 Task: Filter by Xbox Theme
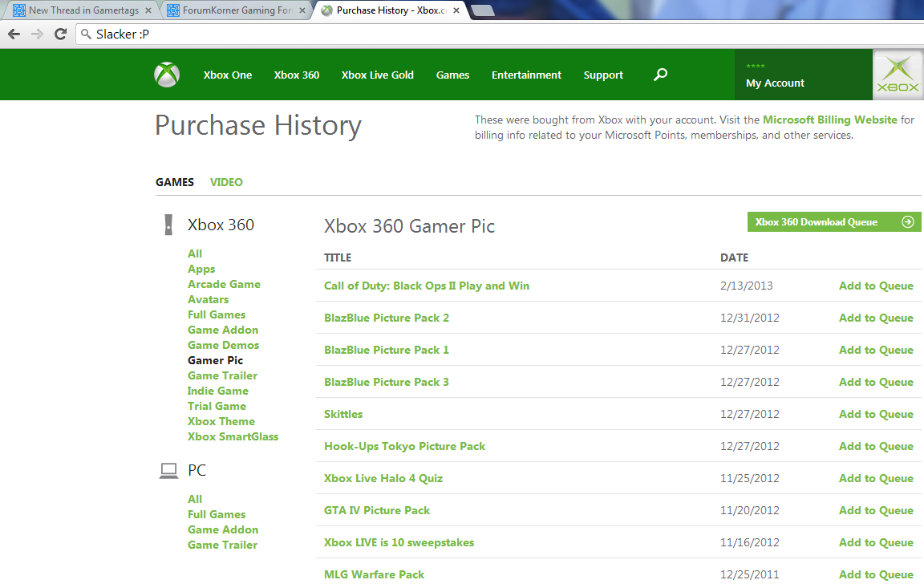[x=221, y=421]
